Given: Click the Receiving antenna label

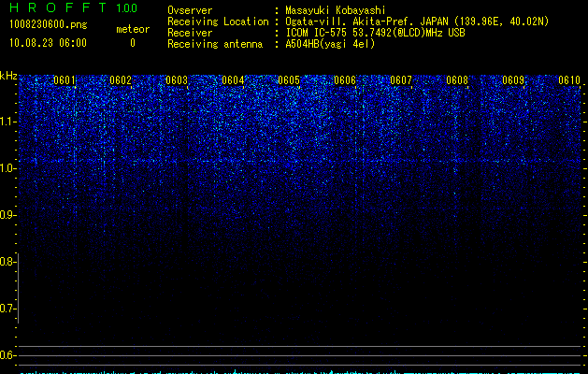Looking at the screenshot, I should pos(215,44).
